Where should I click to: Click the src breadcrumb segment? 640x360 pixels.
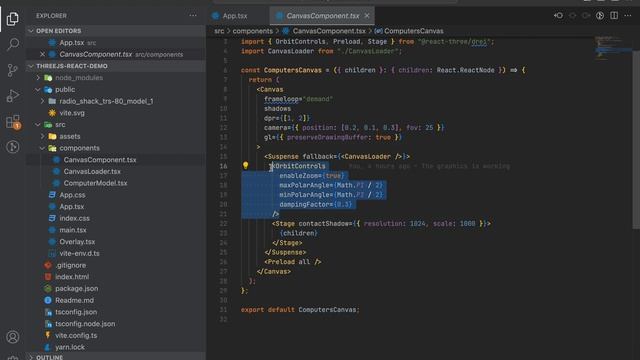tap(219, 31)
